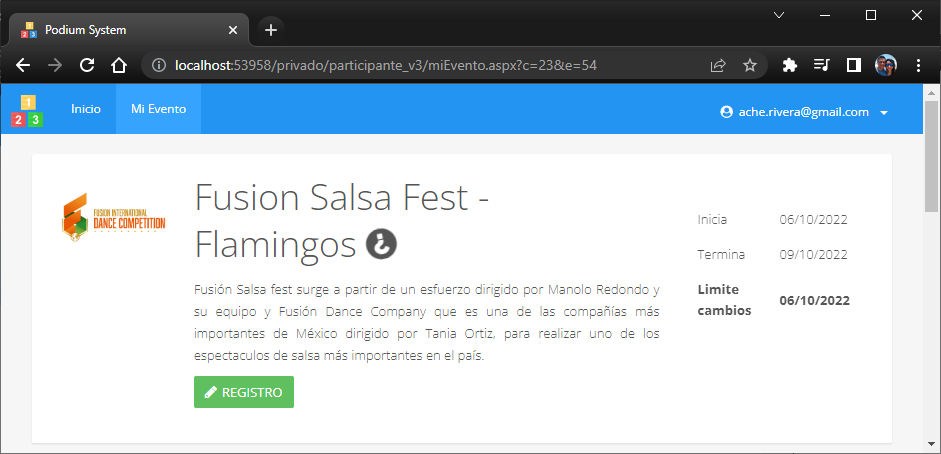
Task: Select the Mi Evento menu item
Action: tap(158, 109)
